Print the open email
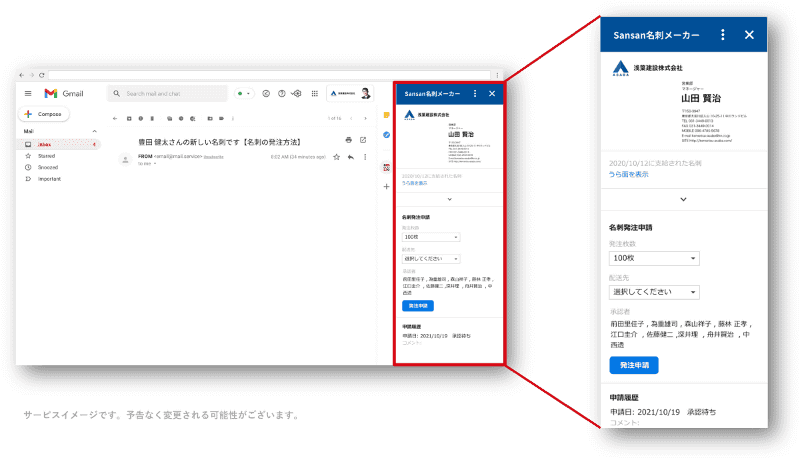The height and width of the screenshot is (460, 800). [x=348, y=140]
